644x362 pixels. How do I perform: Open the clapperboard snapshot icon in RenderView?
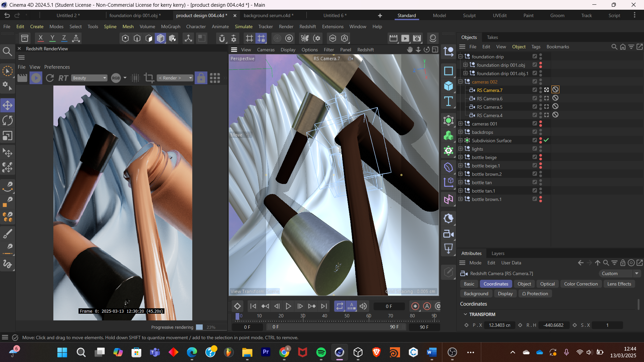pyautogui.click(x=22, y=78)
